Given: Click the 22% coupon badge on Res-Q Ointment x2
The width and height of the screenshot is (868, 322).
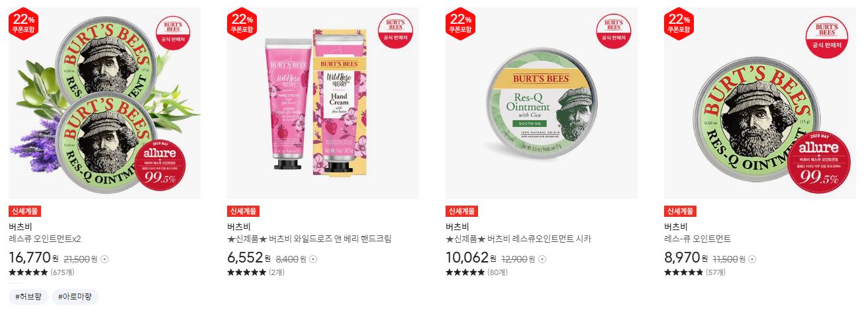Looking at the screenshot, I should 23,22.
